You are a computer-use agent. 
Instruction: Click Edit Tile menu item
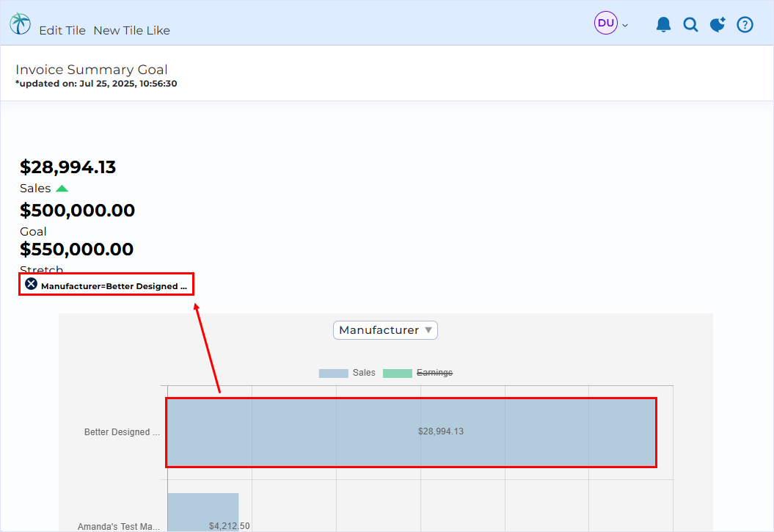click(62, 31)
